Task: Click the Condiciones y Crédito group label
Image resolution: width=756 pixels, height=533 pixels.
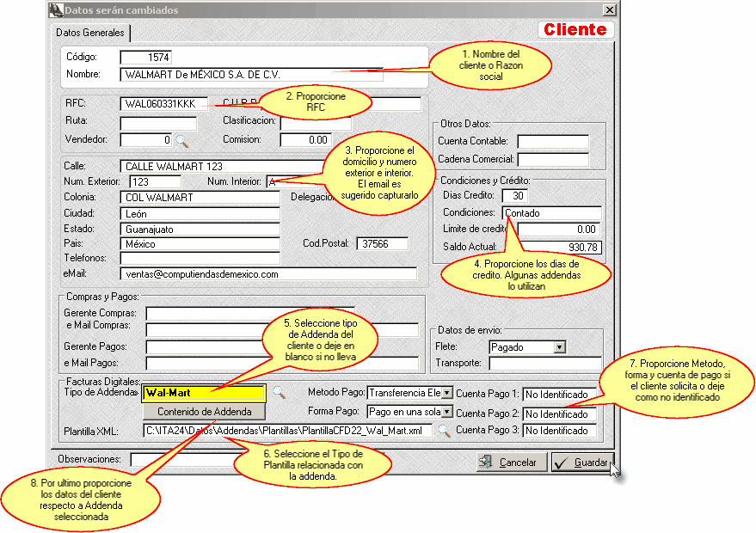Action: coord(485,181)
